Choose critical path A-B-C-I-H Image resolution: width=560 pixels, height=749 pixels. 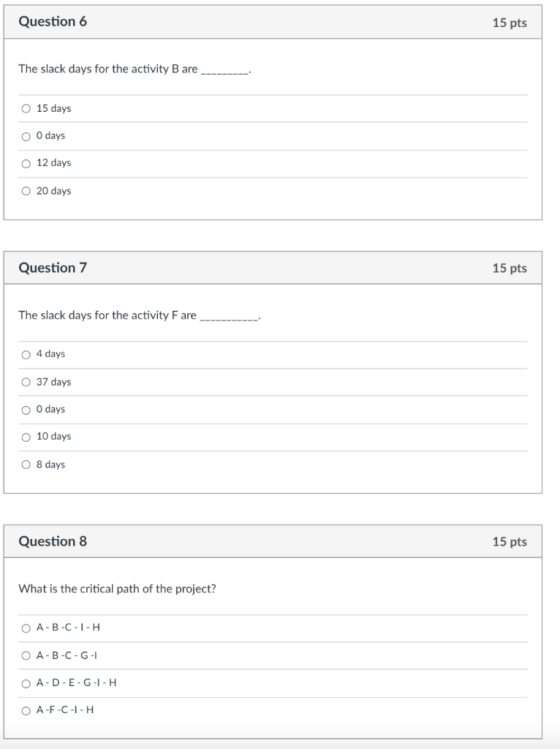click(26, 628)
